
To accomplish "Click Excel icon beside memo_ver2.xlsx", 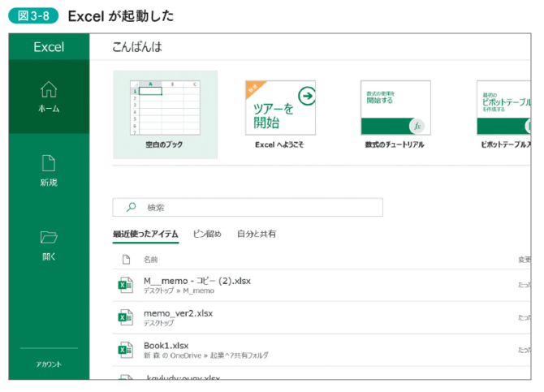I will [x=126, y=317].
